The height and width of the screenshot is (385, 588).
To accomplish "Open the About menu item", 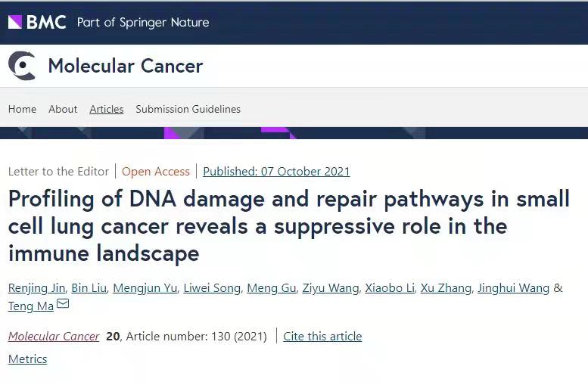I will pyautogui.click(x=63, y=109).
